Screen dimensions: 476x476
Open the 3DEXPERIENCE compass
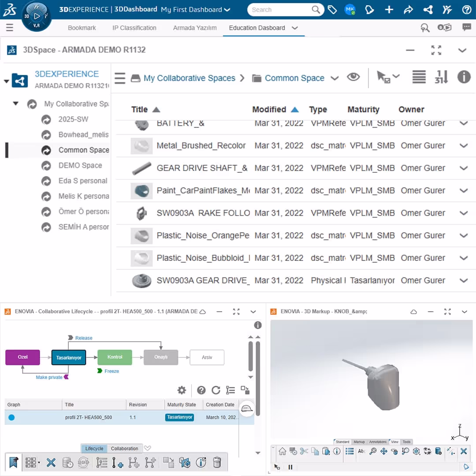(x=37, y=16)
